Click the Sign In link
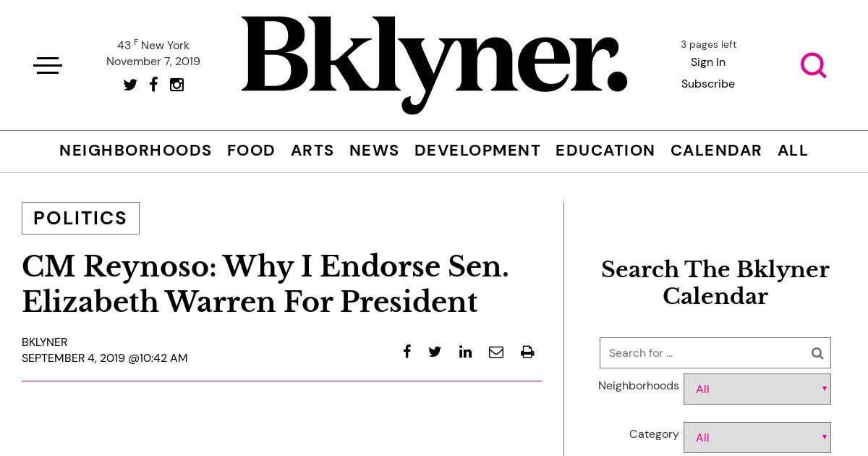The height and width of the screenshot is (456, 868). (708, 62)
